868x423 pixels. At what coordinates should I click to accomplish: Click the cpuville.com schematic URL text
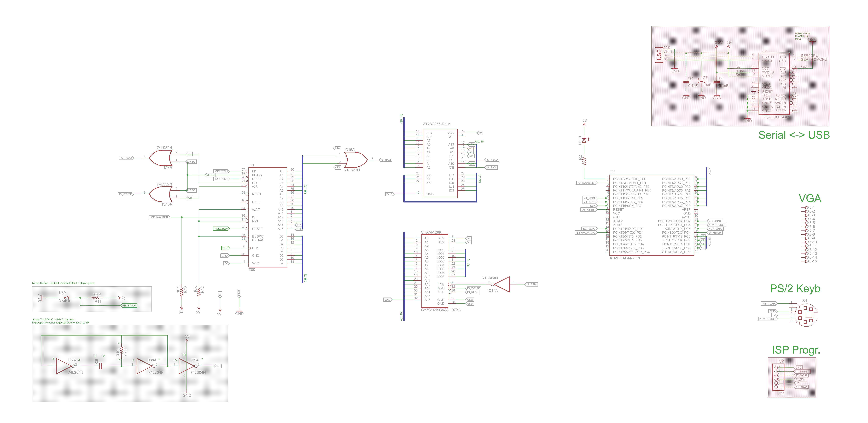pos(61,322)
